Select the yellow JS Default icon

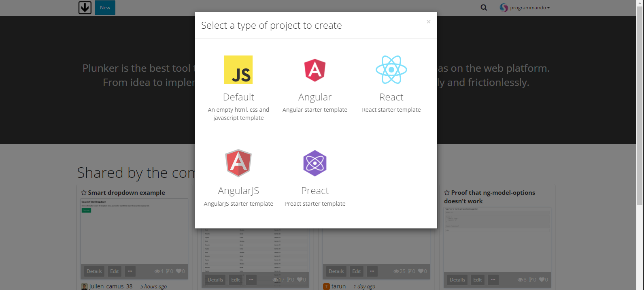coord(238,70)
